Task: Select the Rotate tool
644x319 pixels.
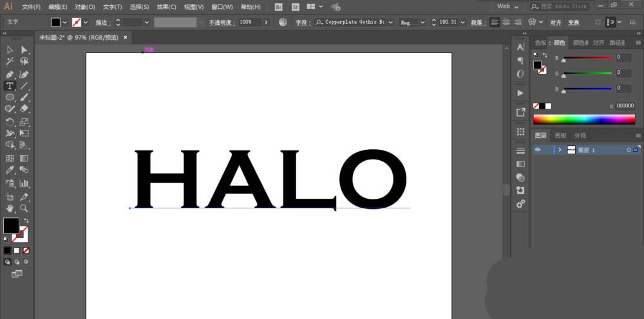Action: (x=10, y=122)
